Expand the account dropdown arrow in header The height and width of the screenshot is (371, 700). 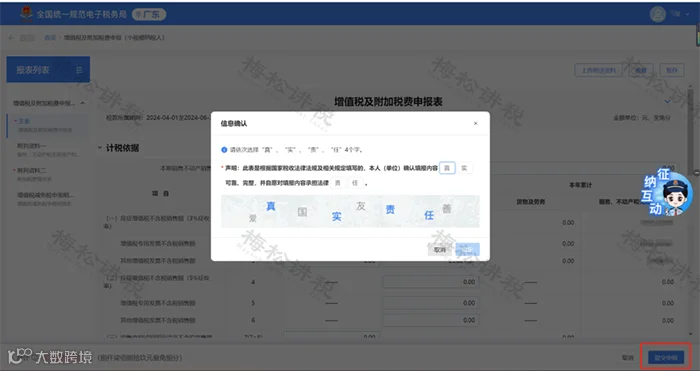pos(688,15)
